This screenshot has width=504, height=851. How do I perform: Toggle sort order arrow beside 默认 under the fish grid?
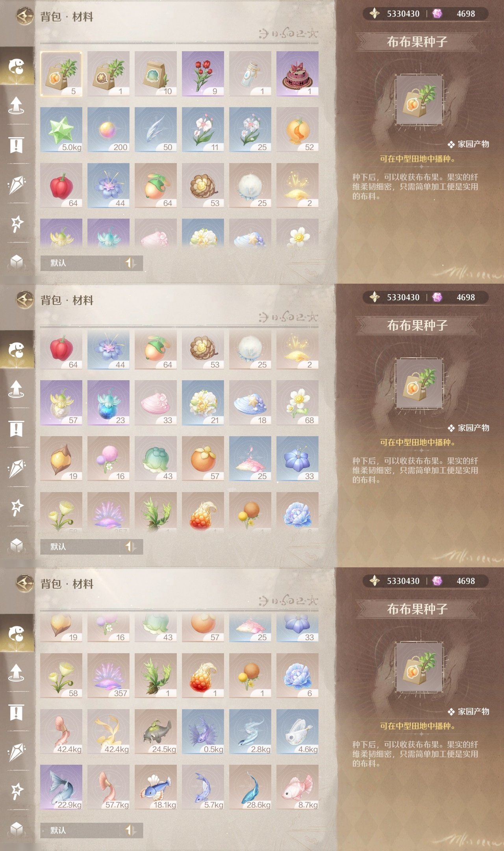[131, 830]
